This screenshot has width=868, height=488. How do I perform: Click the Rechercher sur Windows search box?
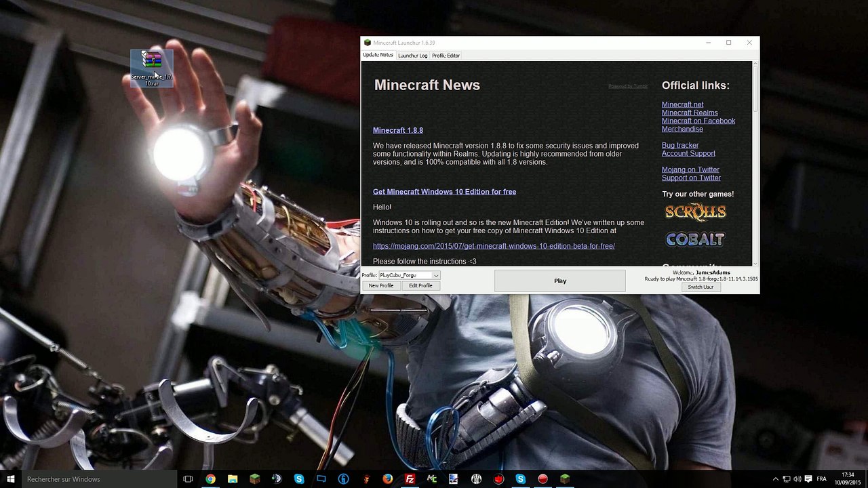pos(98,479)
